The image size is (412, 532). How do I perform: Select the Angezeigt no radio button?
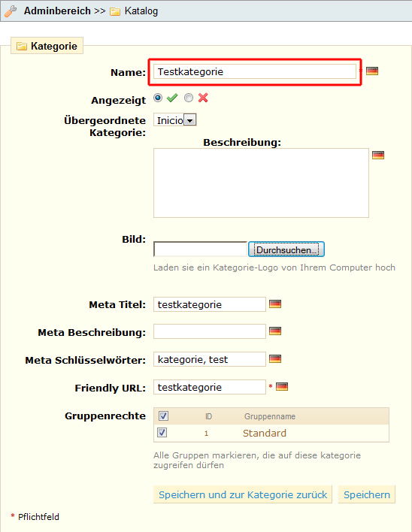pyautogui.click(x=189, y=98)
